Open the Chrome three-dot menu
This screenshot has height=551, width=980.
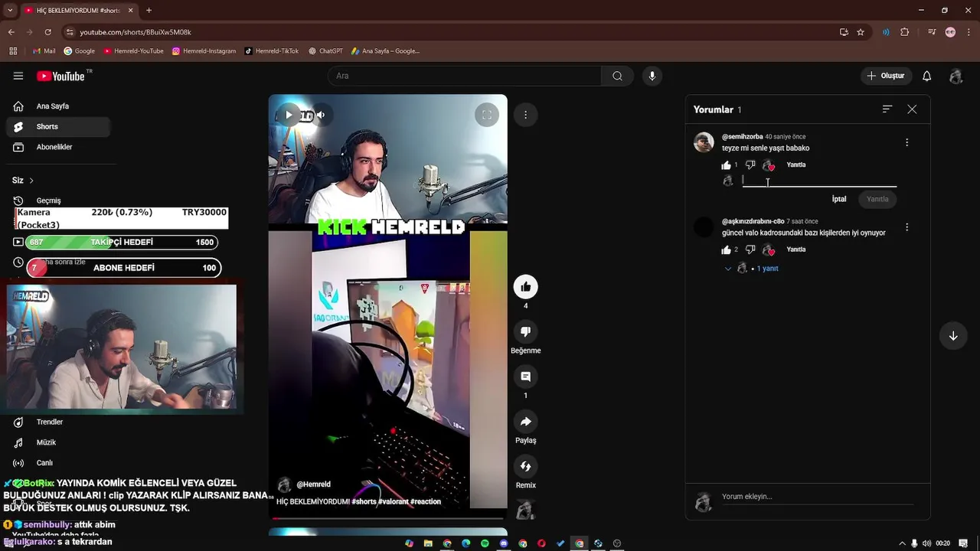969,32
